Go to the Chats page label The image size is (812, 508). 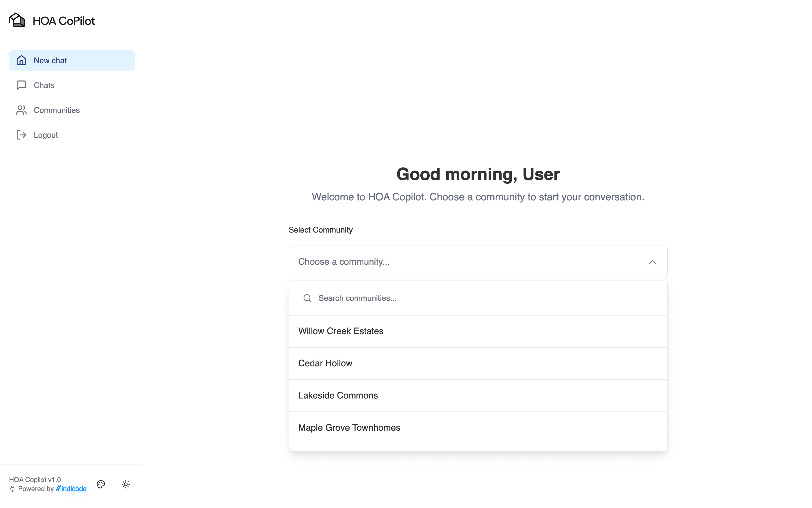pyautogui.click(x=44, y=85)
